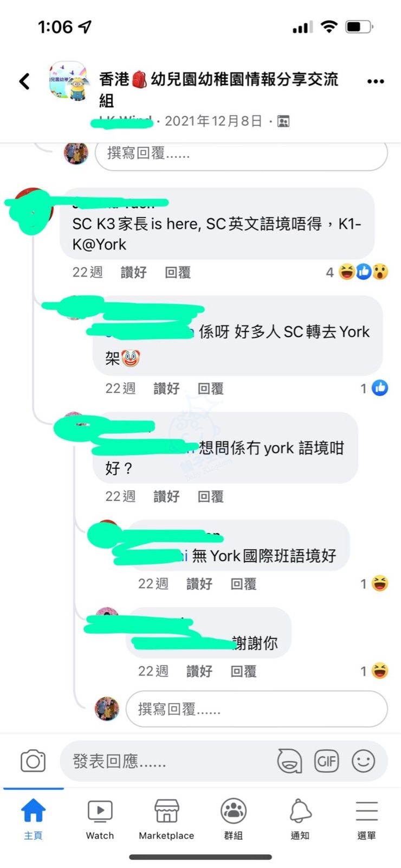
Task: Tap 讚好 under the 無 York 國際班語境好 reply
Action: coord(199,584)
